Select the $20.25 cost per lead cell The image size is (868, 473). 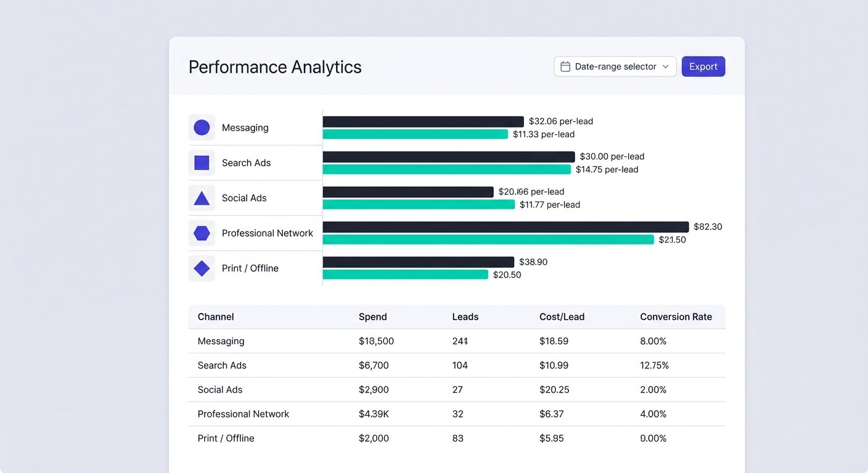[x=554, y=390]
